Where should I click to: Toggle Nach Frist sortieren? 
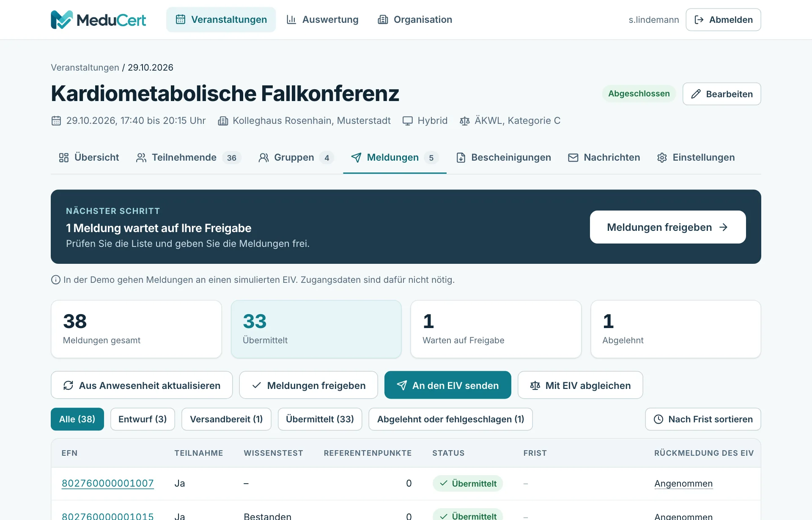[x=703, y=419]
